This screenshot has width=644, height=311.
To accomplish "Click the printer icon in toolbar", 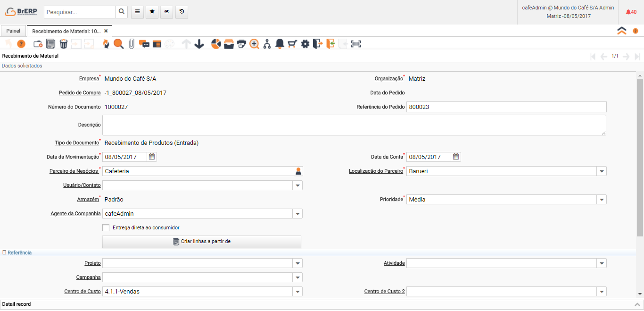I will click(241, 44).
